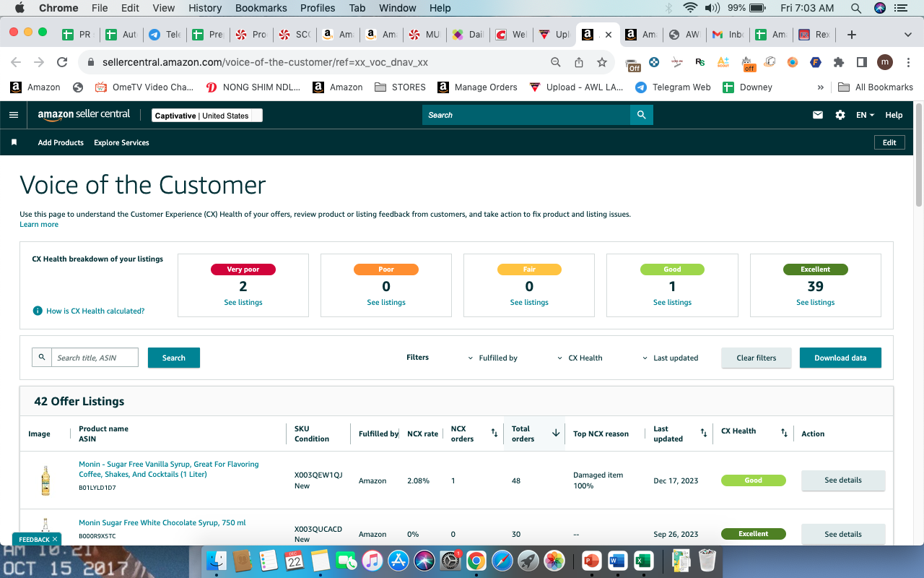Open the mail messages icon
This screenshot has width=924, height=578.
[818, 115]
